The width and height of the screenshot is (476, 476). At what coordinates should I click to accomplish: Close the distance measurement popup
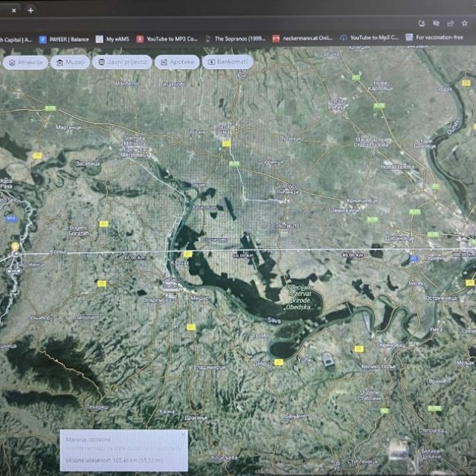tap(184, 433)
